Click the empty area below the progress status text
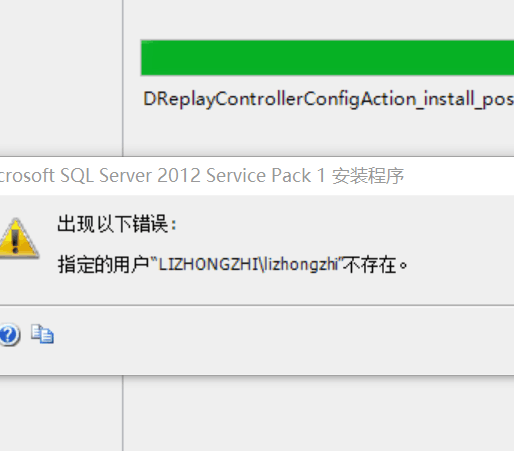This screenshot has height=451, width=514. pos(318,133)
